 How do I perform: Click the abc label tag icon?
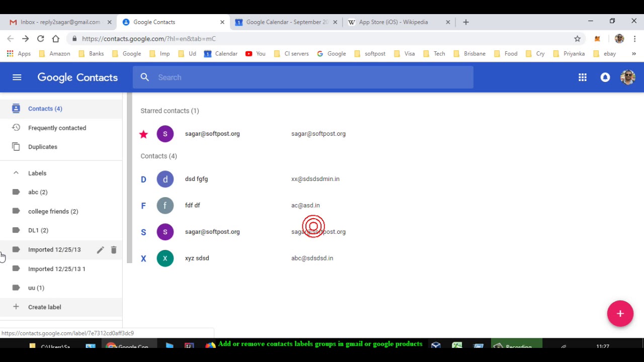(16, 192)
